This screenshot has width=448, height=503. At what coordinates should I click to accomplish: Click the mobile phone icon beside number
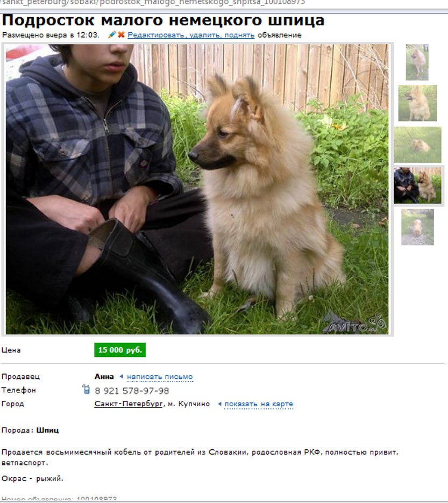point(86,389)
